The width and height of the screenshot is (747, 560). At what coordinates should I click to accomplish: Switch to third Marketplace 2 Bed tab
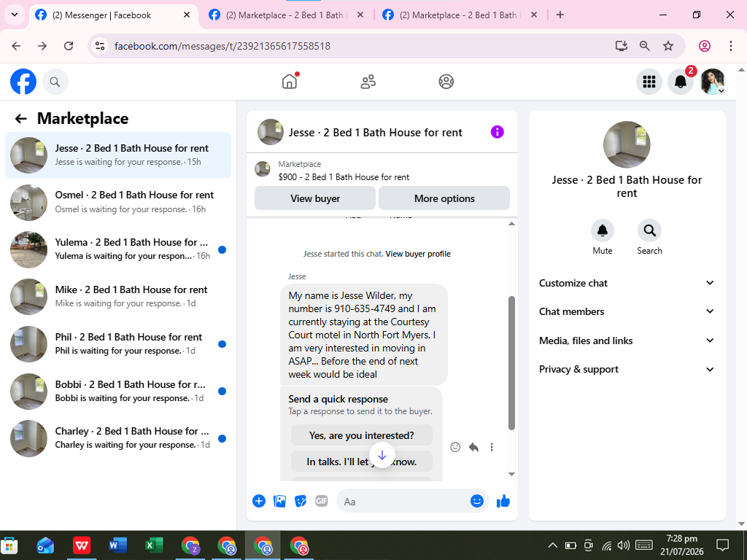click(459, 15)
